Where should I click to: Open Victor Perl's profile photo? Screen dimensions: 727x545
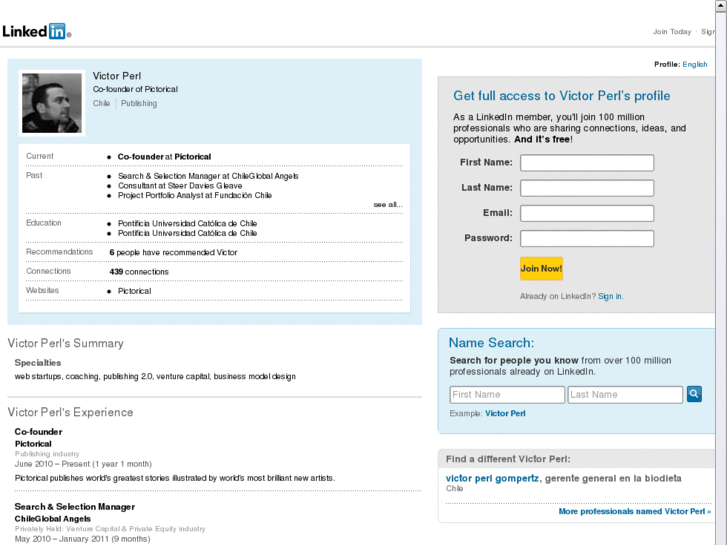[x=52, y=103]
